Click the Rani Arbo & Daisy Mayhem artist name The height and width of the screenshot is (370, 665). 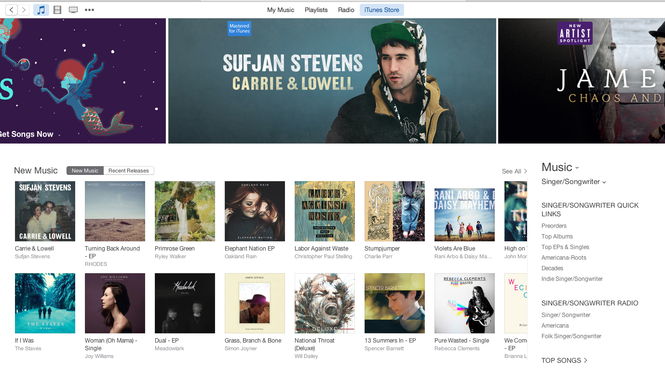(x=463, y=256)
